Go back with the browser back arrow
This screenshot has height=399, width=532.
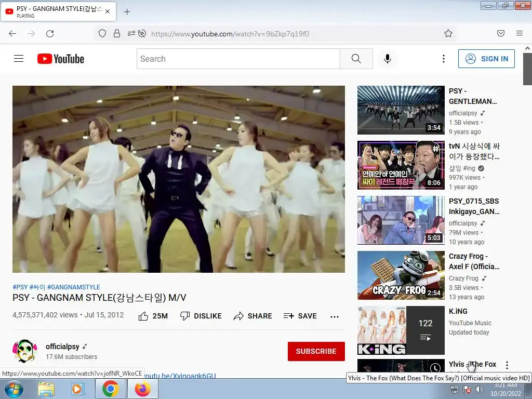pyautogui.click(x=12, y=34)
